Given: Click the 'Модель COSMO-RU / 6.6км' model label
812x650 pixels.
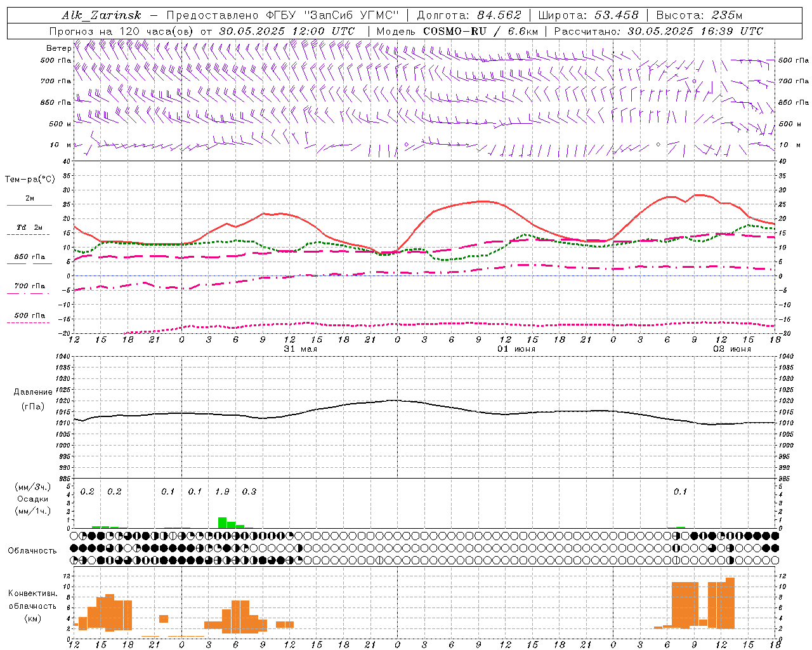Looking at the screenshot, I should (x=457, y=31).
